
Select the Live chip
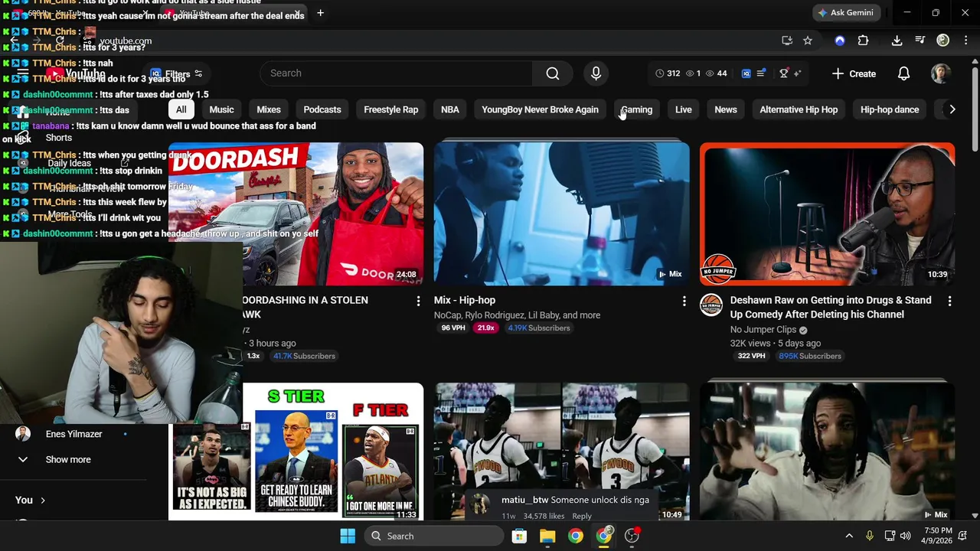pos(684,109)
